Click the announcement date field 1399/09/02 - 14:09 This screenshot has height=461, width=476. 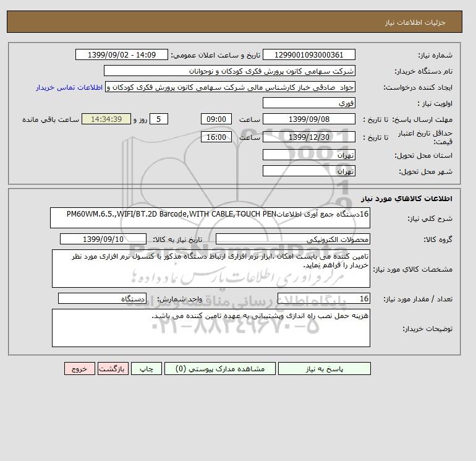point(122,54)
